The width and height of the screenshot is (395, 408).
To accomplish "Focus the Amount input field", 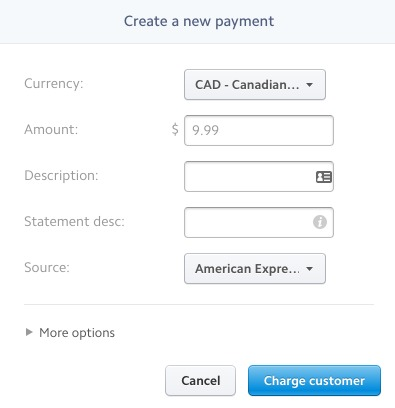I will [x=259, y=130].
